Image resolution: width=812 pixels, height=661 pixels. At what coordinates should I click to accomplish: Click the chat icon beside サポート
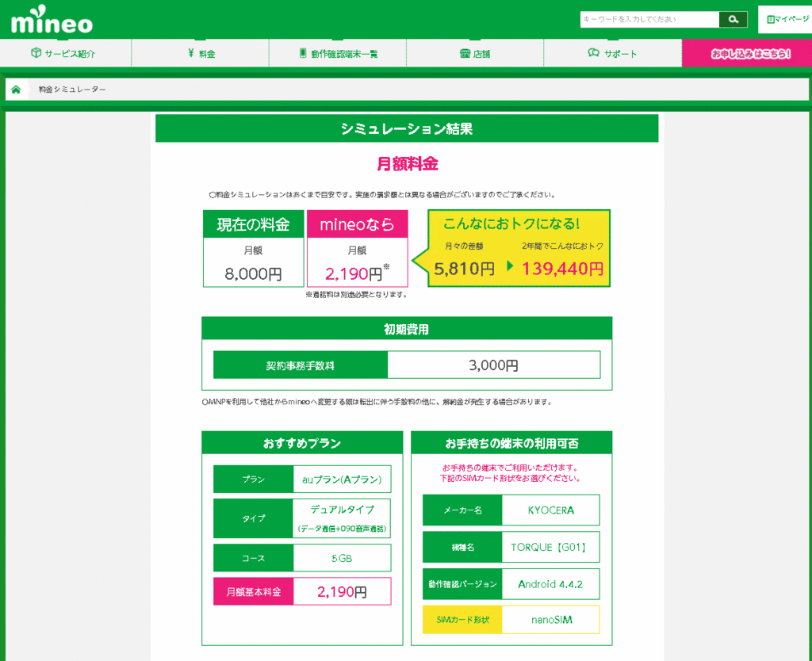(x=593, y=53)
